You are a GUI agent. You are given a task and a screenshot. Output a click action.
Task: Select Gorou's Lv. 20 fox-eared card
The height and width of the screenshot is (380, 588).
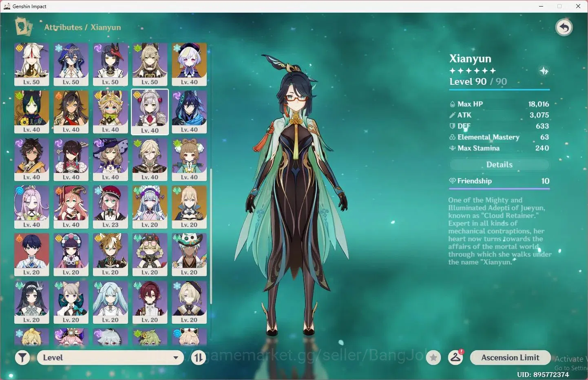pos(111,255)
